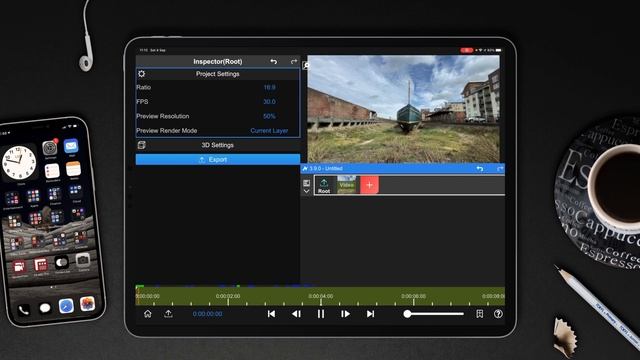The height and width of the screenshot is (360, 640).
Task: Tap the blue Export button
Action: 218,160
